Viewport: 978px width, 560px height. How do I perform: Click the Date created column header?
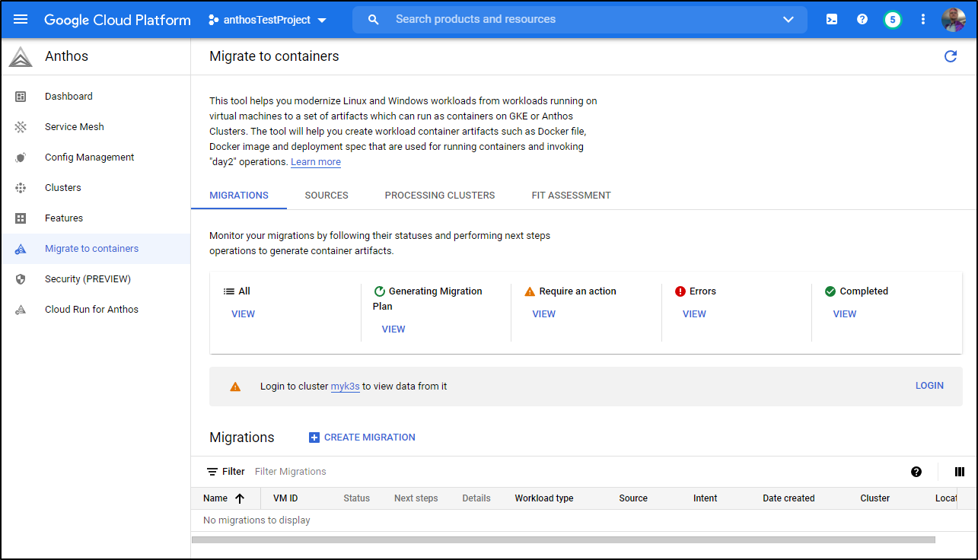point(788,498)
